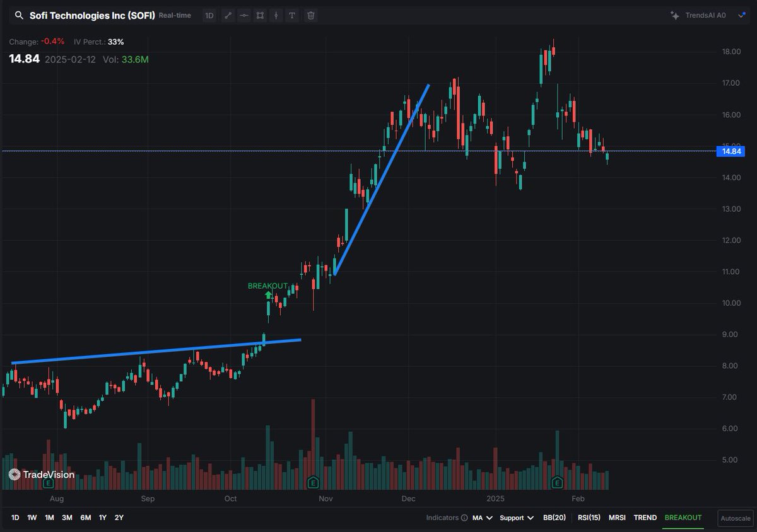This screenshot has height=532, width=757.
Task: Click the trash icon to delete drawings
Action: tap(310, 15)
